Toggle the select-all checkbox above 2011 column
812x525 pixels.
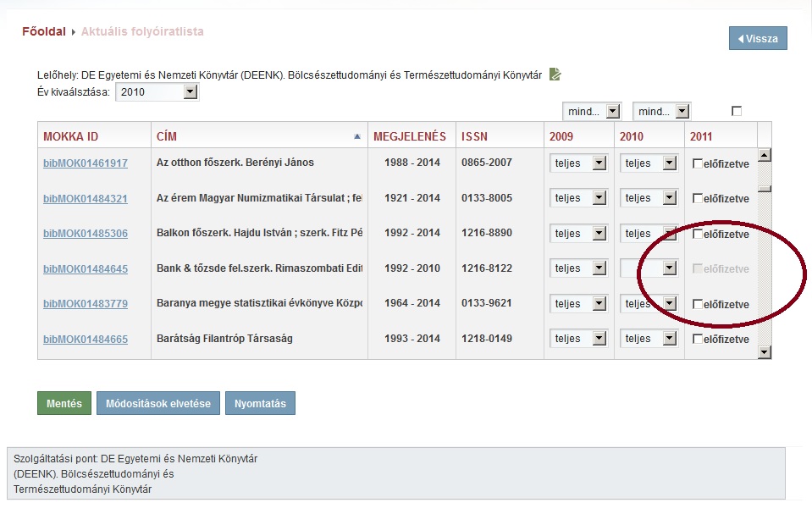point(737,111)
